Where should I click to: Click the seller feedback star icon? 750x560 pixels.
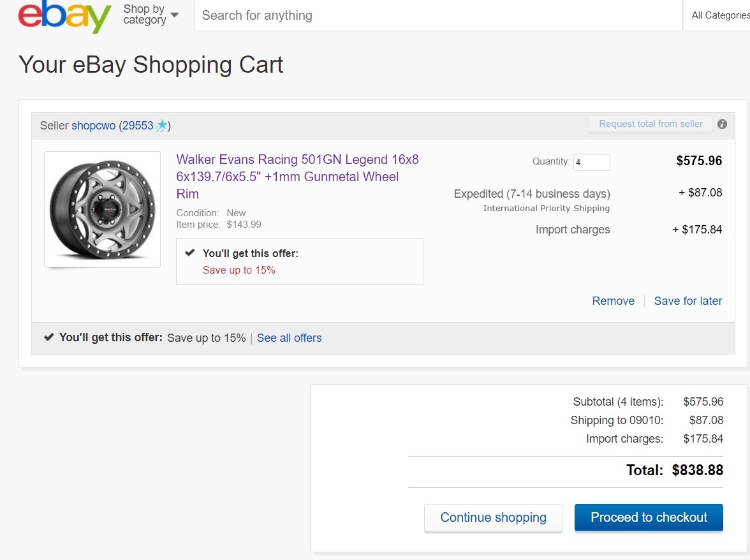pyautogui.click(x=162, y=125)
